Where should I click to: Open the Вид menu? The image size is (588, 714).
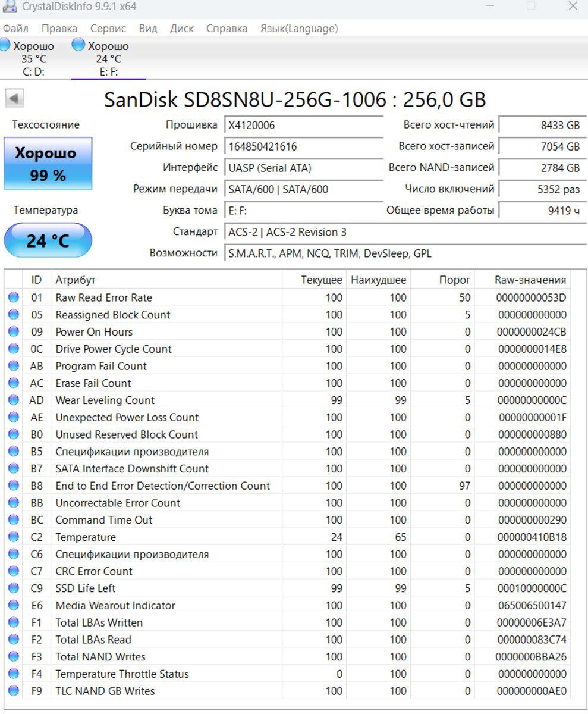(x=148, y=29)
